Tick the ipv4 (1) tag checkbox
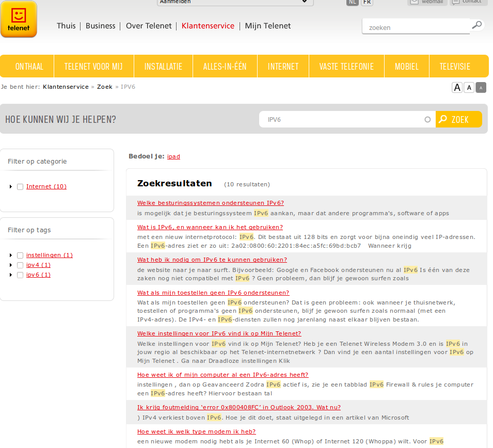Image resolution: width=493 pixels, height=448 pixels. click(20, 265)
